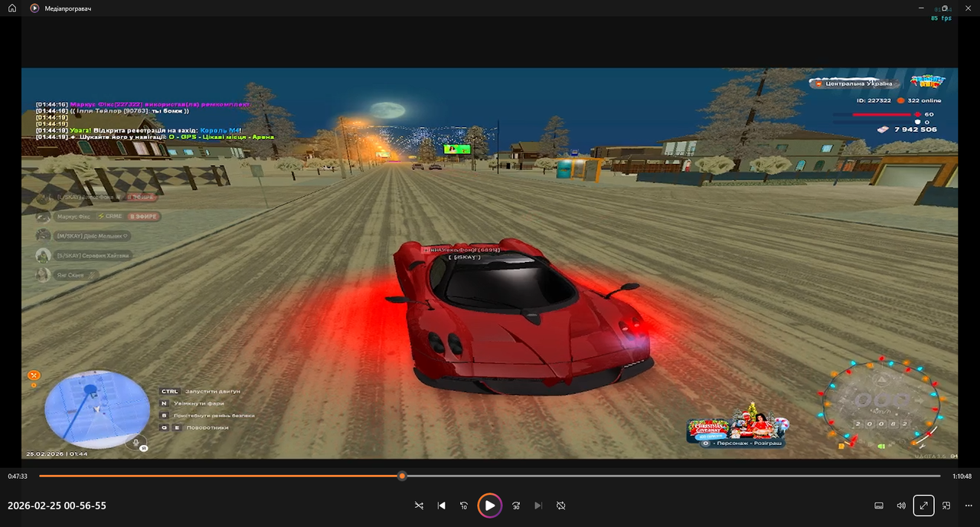Click the date stamp 25.02.2026 | 01:44
The width and height of the screenshot is (980, 527).
pyautogui.click(x=57, y=454)
